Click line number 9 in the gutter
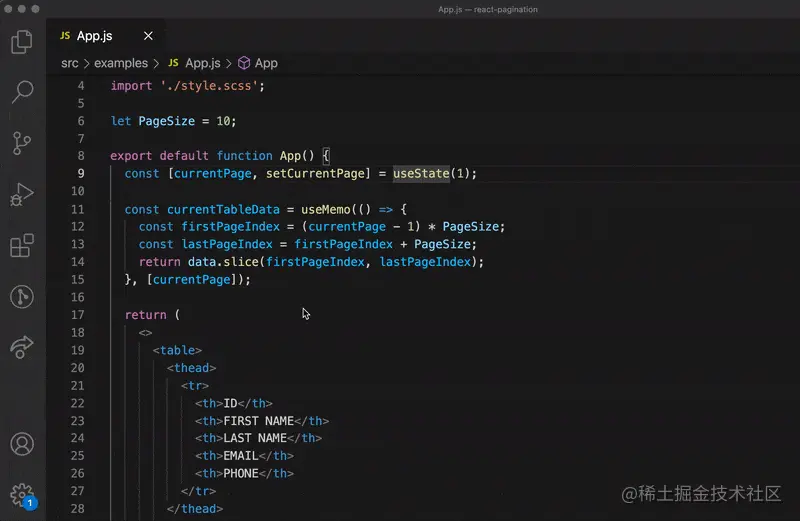Screen dimensions: 800x521 point(80,173)
